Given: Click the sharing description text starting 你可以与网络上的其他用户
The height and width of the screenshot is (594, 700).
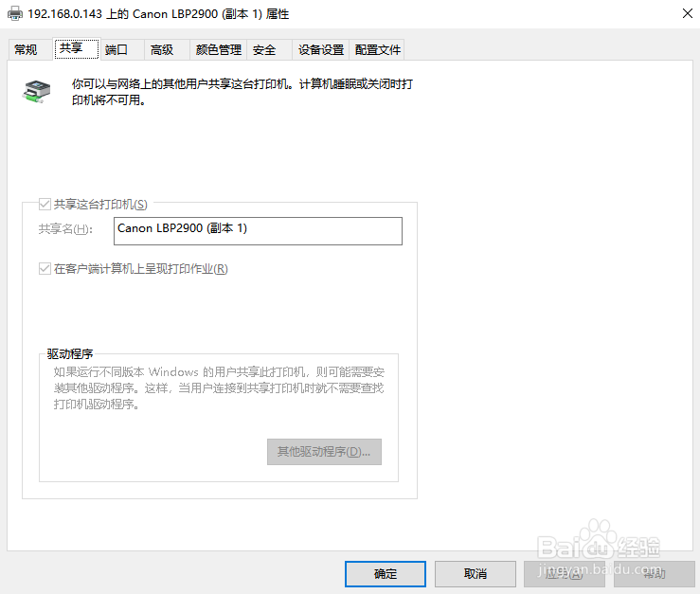Looking at the screenshot, I should [x=242, y=92].
